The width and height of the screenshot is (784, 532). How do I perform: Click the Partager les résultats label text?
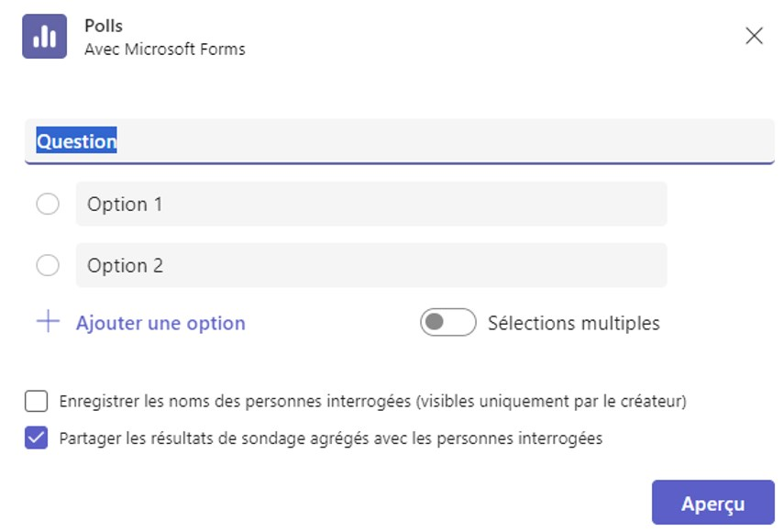tap(330, 438)
